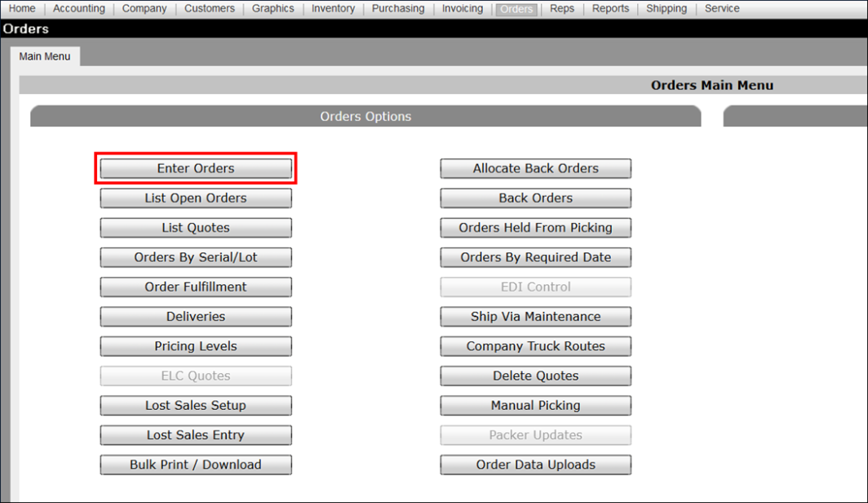The image size is (868, 503).
Task: Go to Deliveries
Action: [x=196, y=316]
